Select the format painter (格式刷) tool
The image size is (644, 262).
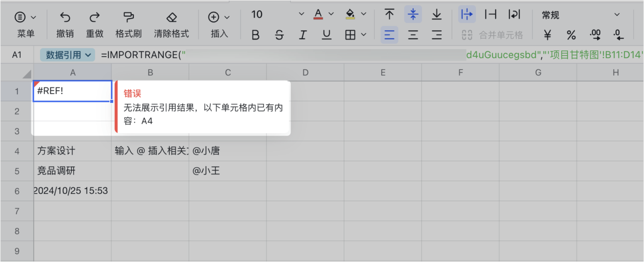pos(128,17)
